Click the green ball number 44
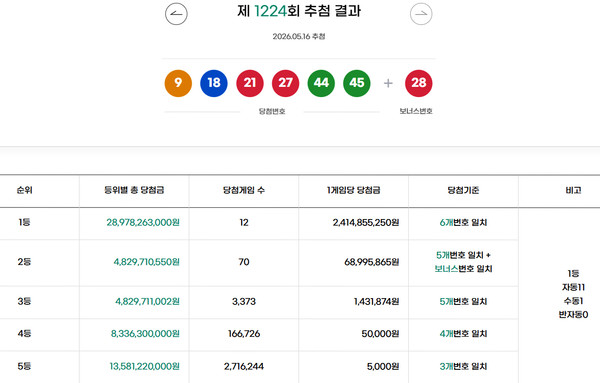The image size is (600, 383). tap(321, 83)
